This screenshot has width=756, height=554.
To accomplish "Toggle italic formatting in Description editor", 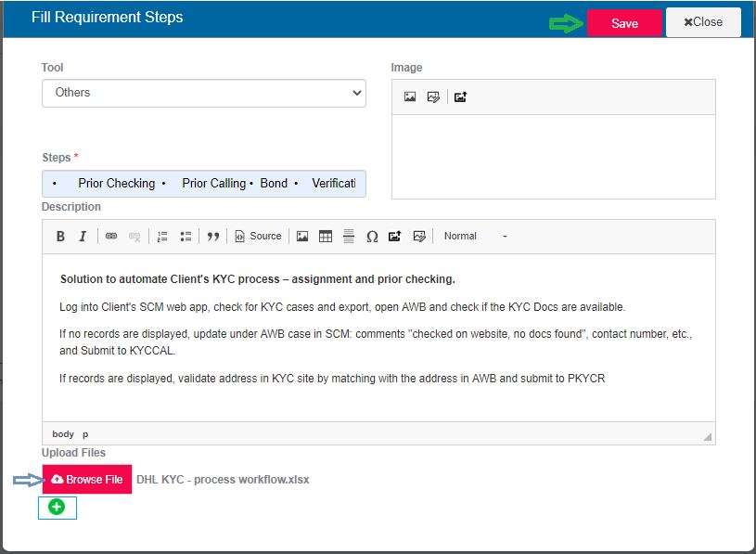I will pyautogui.click(x=83, y=237).
